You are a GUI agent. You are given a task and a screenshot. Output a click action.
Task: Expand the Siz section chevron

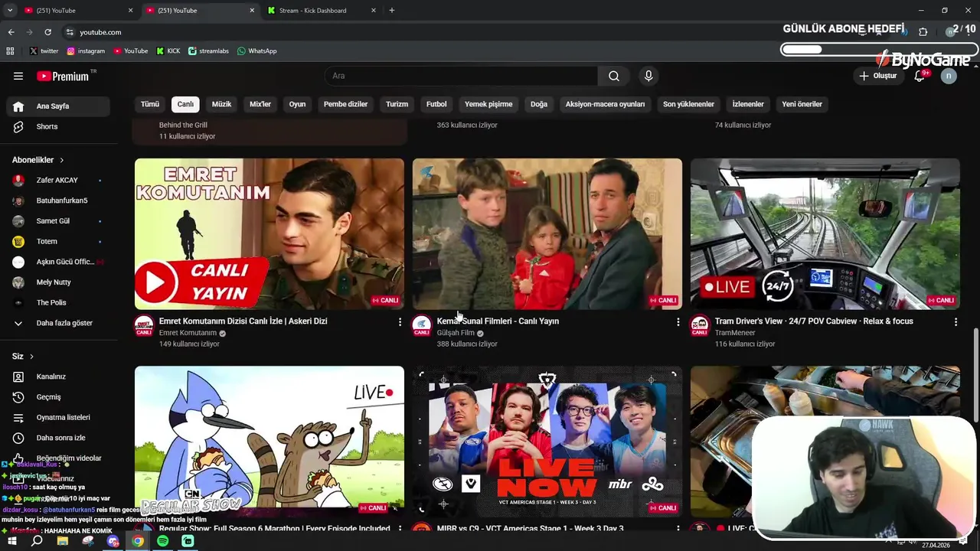[x=31, y=357]
